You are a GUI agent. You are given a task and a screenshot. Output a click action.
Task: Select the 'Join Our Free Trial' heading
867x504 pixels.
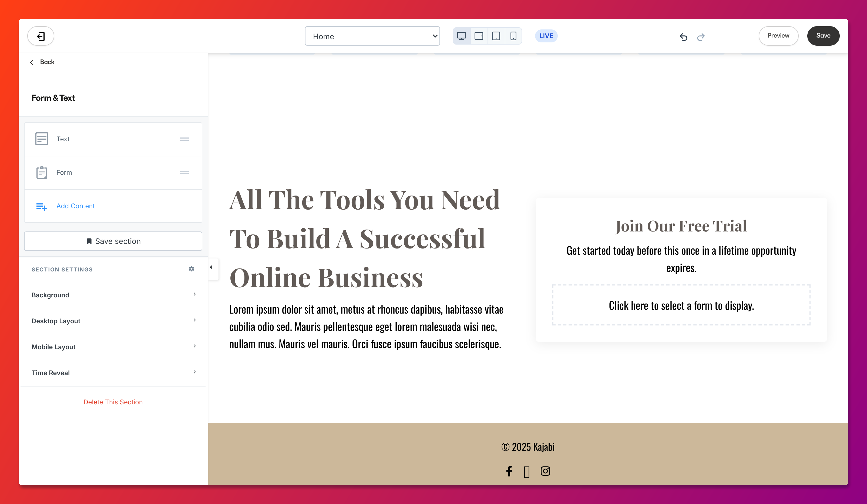point(681,226)
